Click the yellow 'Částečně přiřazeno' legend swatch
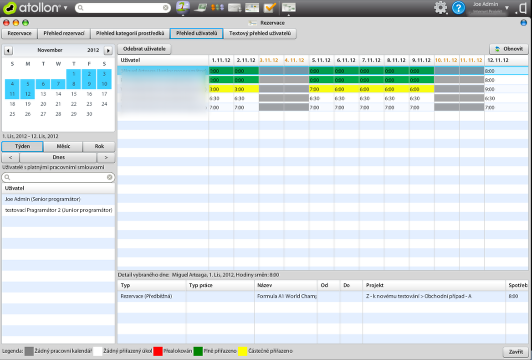 (242, 351)
